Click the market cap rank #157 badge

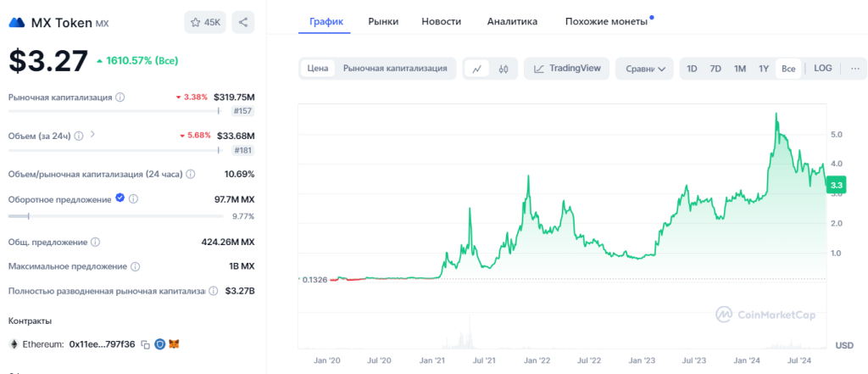[x=242, y=111]
